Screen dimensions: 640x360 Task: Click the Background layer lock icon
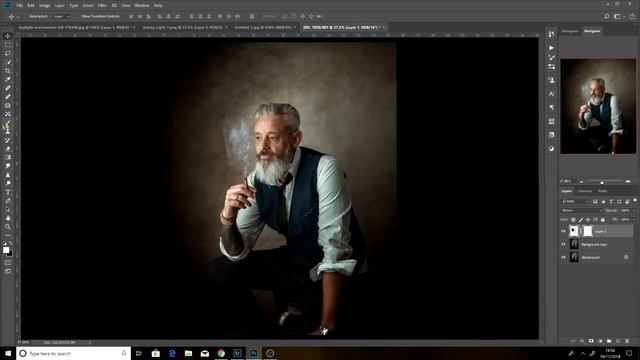[x=626, y=257]
